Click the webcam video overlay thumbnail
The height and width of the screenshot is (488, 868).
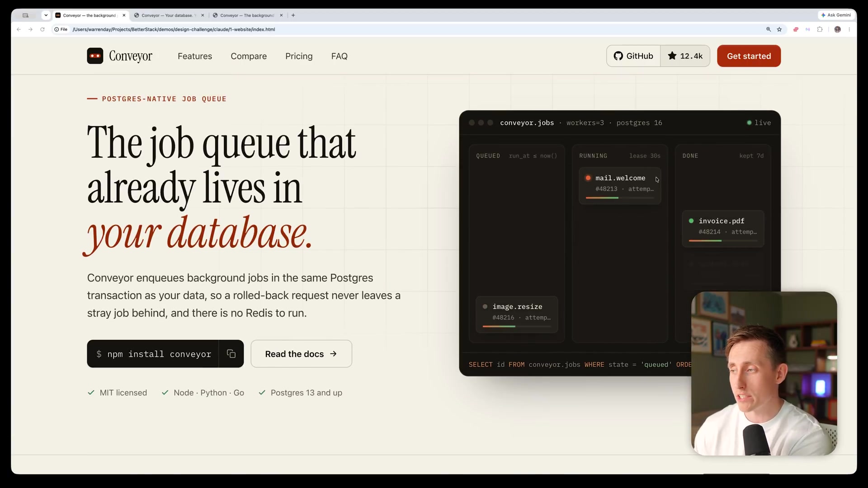coord(764,373)
